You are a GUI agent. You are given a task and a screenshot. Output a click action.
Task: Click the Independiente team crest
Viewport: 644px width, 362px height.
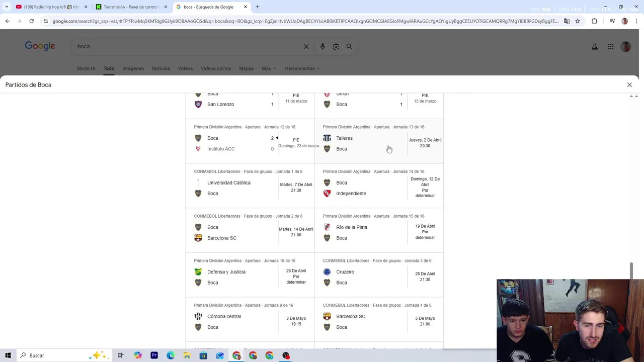point(327,194)
